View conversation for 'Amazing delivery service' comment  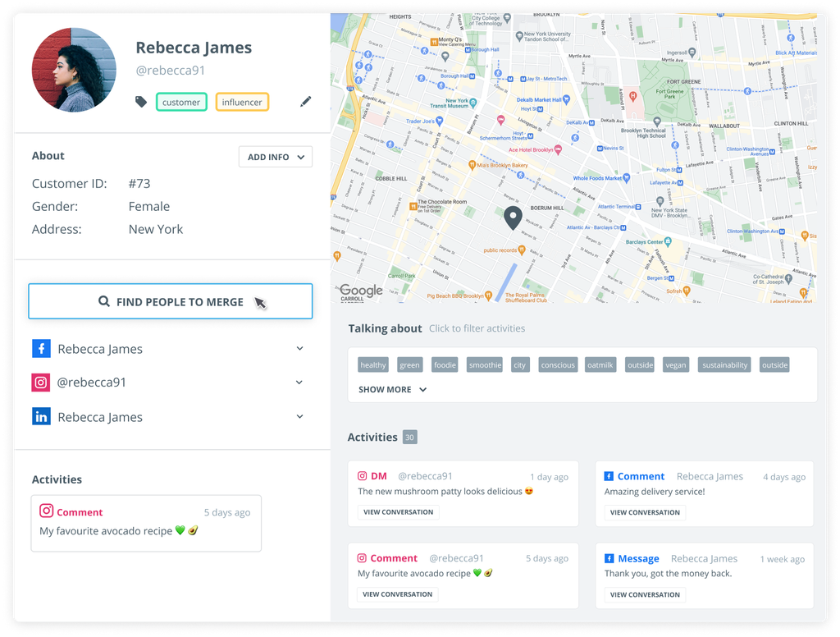[x=645, y=512]
